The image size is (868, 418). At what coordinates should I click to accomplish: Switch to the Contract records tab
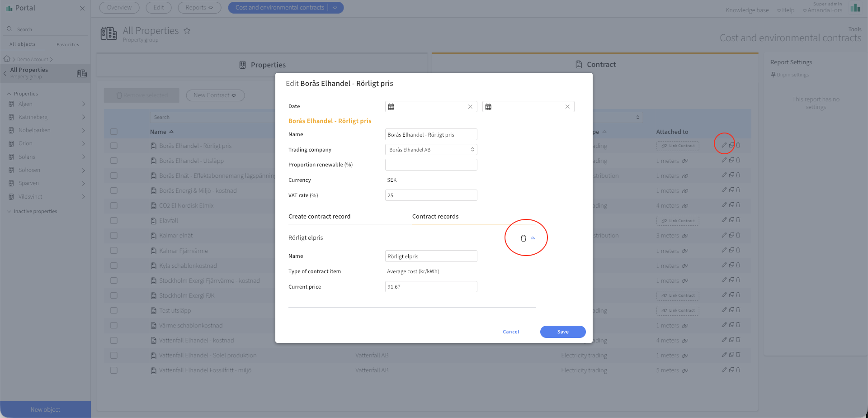point(435,217)
